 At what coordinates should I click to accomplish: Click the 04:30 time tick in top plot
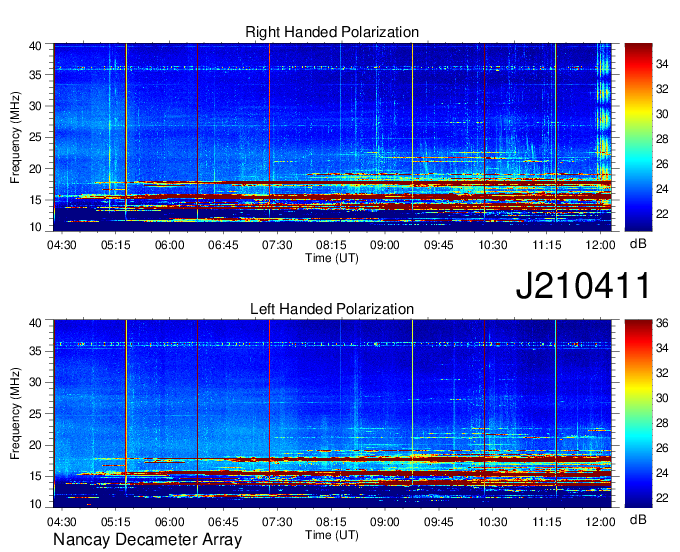point(62,245)
